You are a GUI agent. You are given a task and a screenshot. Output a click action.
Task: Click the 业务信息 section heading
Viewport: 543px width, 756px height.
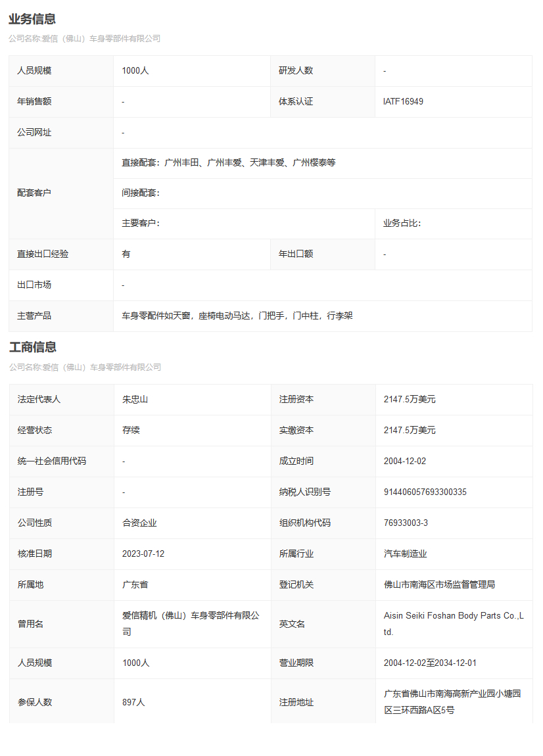(32, 19)
